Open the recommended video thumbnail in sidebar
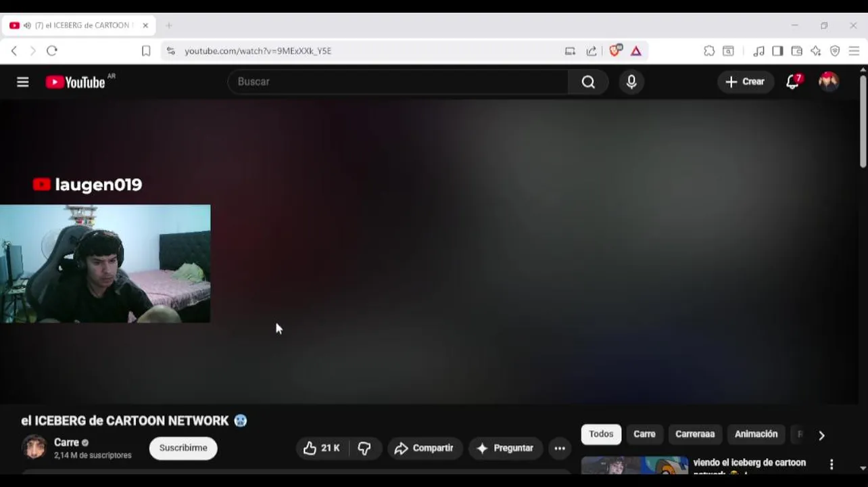The width and height of the screenshot is (868, 487). (x=635, y=465)
